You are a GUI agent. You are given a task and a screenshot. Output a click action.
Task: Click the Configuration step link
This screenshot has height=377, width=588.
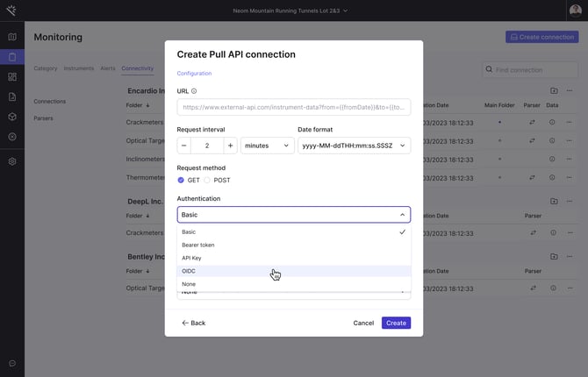click(x=194, y=74)
